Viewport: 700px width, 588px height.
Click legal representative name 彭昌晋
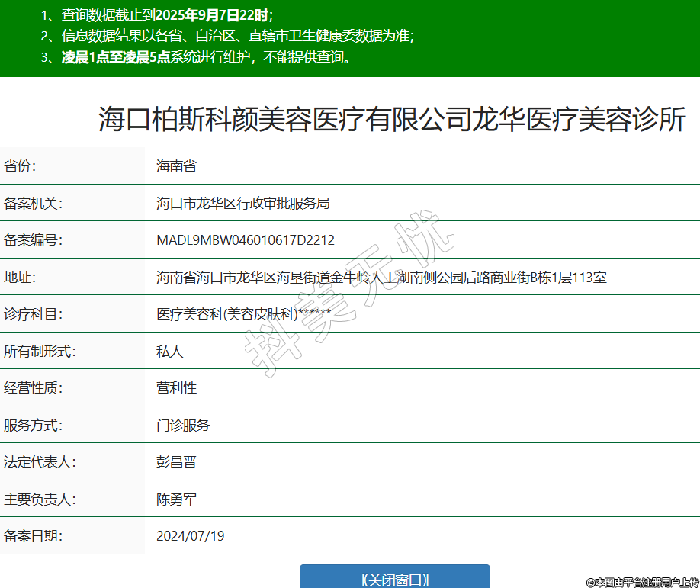click(176, 462)
